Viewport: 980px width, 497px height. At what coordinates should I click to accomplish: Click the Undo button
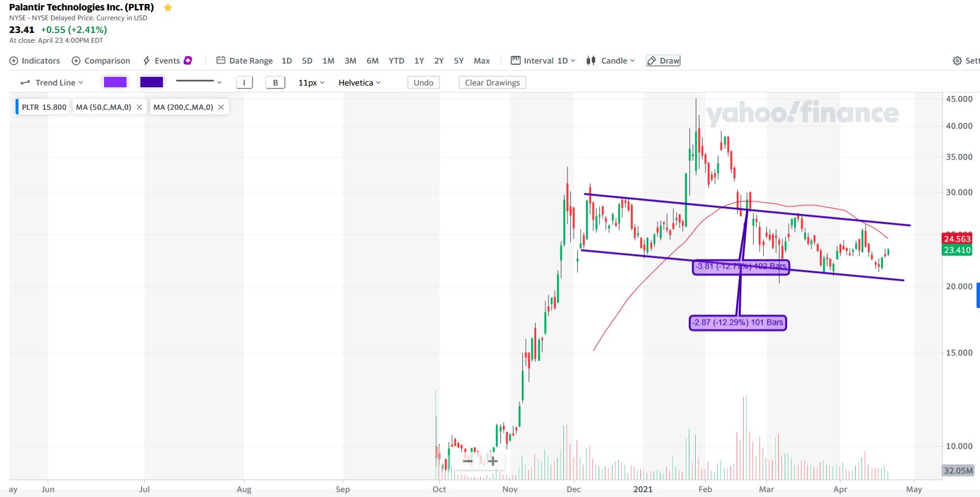click(x=424, y=83)
